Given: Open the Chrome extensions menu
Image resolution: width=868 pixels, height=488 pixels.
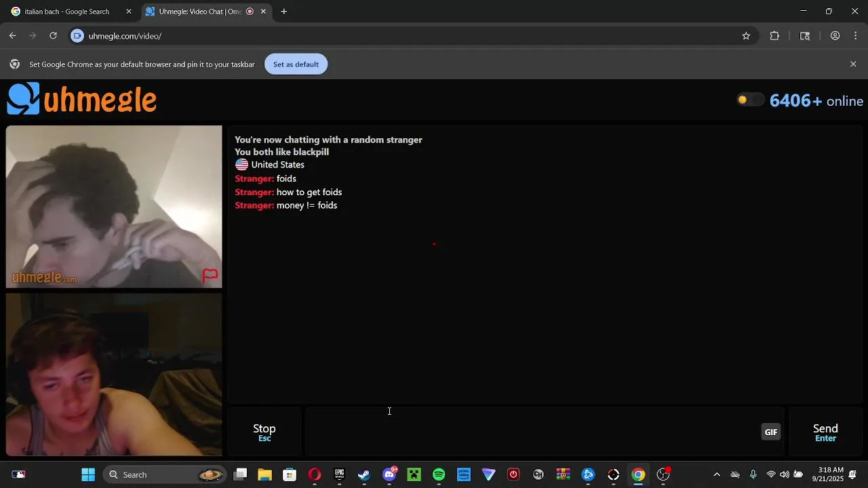Looking at the screenshot, I should click(774, 36).
